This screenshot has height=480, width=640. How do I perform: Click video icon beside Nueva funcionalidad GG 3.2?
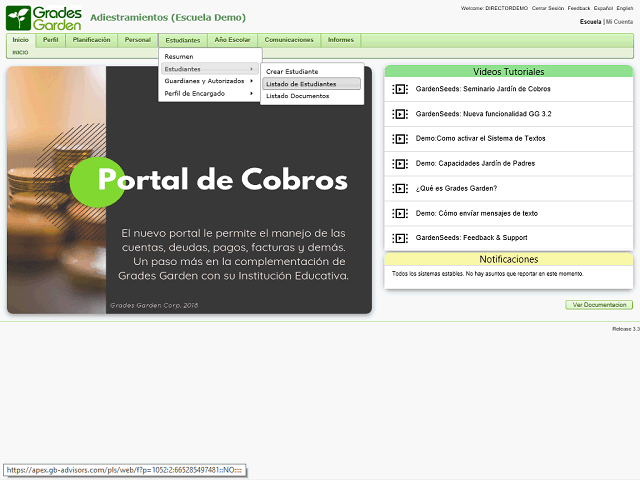tap(400, 114)
